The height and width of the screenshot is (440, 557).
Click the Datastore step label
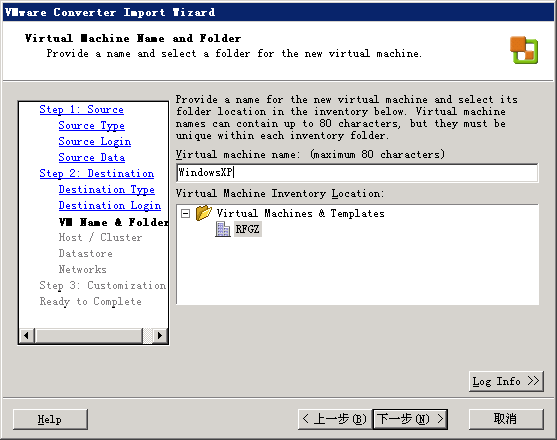coord(86,253)
